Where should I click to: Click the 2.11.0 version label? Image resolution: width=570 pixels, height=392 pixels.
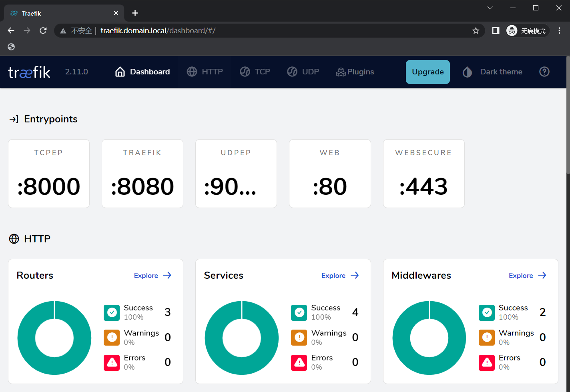coord(76,72)
